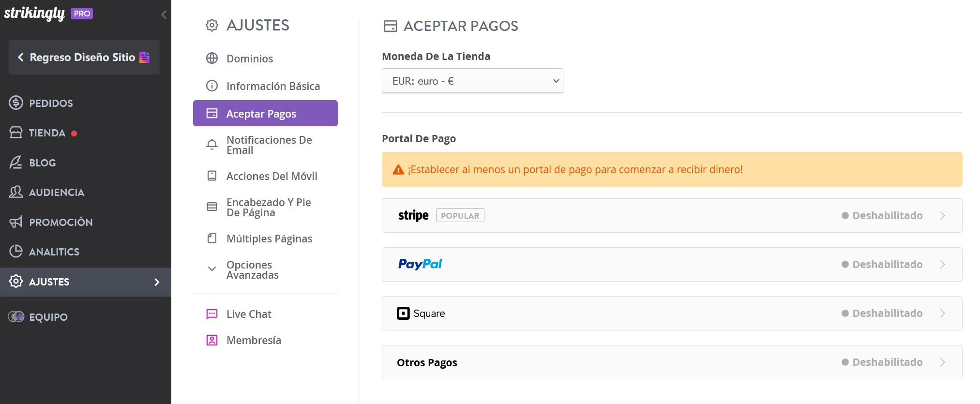Click the Promoción megaphone icon
The height and width of the screenshot is (404, 980).
point(16,222)
